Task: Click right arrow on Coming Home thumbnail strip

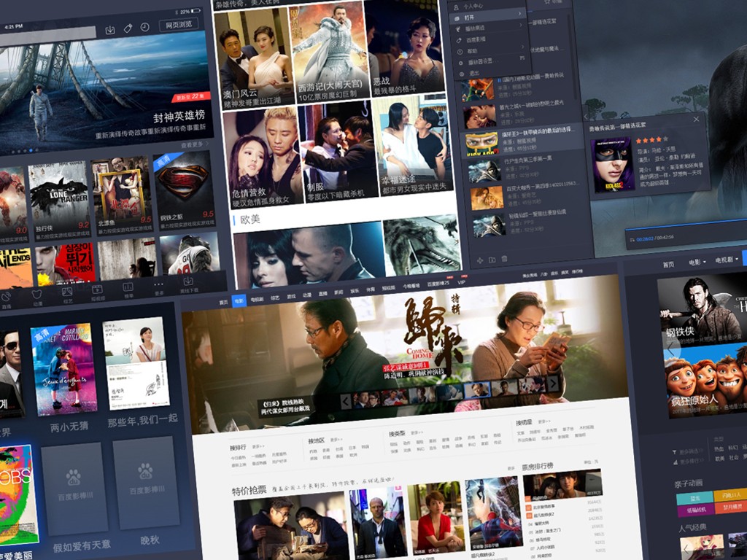Action: pyautogui.click(x=552, y=384)
